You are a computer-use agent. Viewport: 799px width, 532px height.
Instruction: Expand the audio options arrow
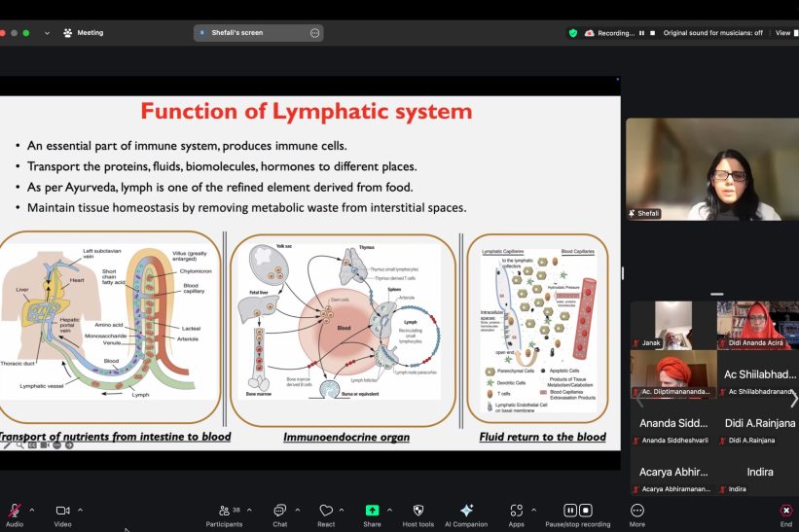point(32,510)
